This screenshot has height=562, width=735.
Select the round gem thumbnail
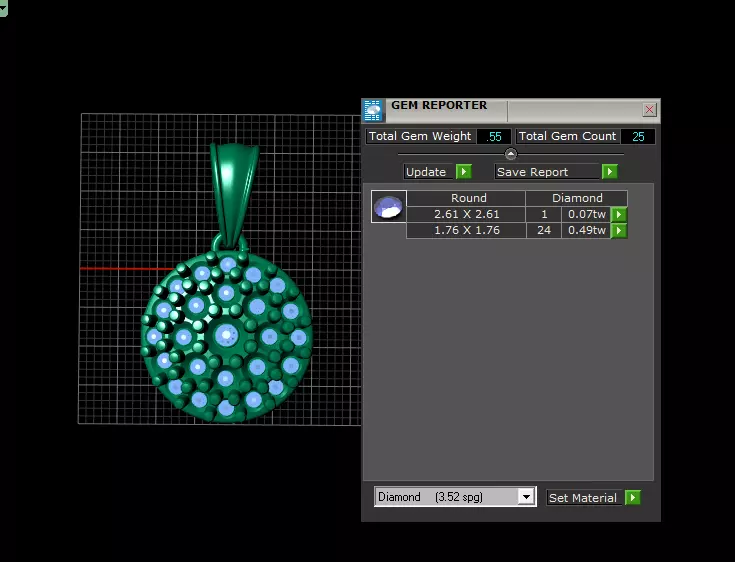tap(389, 207)
